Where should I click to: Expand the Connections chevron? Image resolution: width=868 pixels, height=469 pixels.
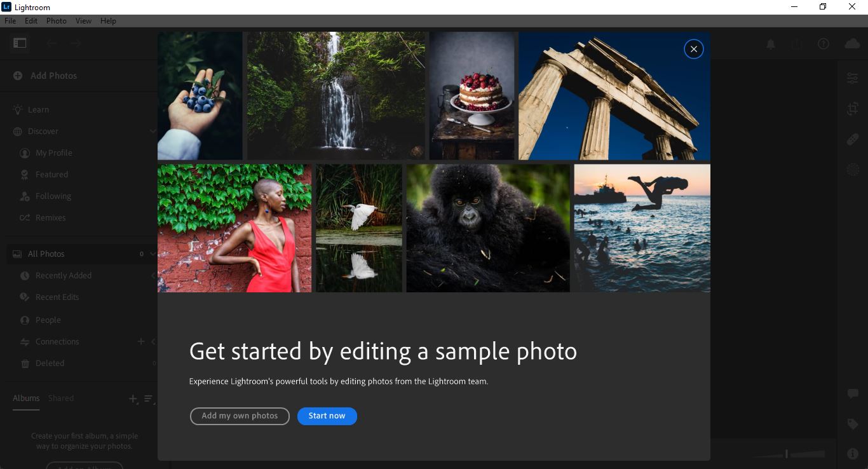[x=153, y=342]
